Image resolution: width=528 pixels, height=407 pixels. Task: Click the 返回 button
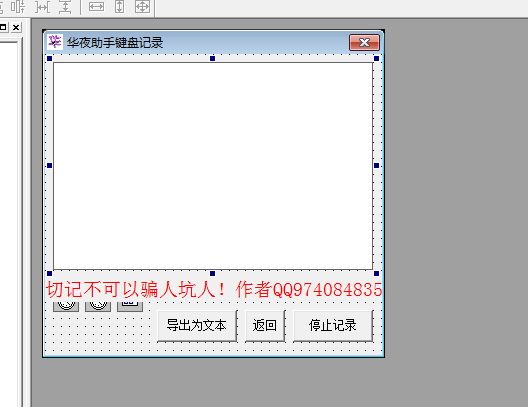point(265,326)
